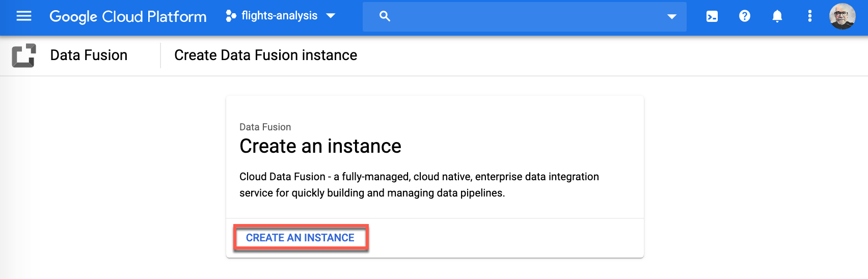The height and width of the screenshot is (279, 868).
Task: Click the Data Fusion product logo icon
Action: 24,55
